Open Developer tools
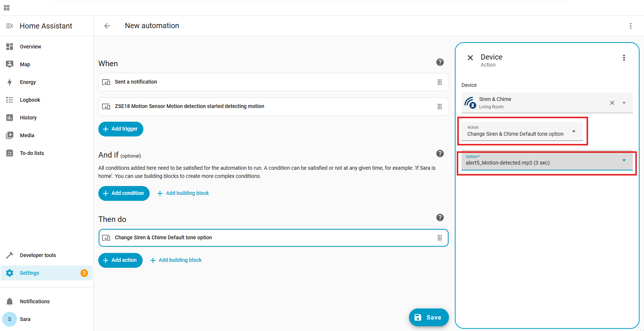Viewport: 644px width, 331px height. pos(47,255)
